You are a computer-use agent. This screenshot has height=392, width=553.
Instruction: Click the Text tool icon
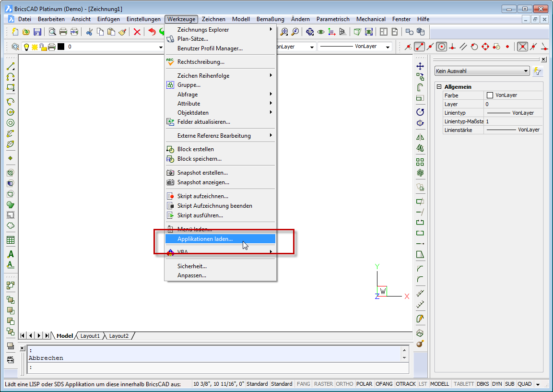pos(10,254)
